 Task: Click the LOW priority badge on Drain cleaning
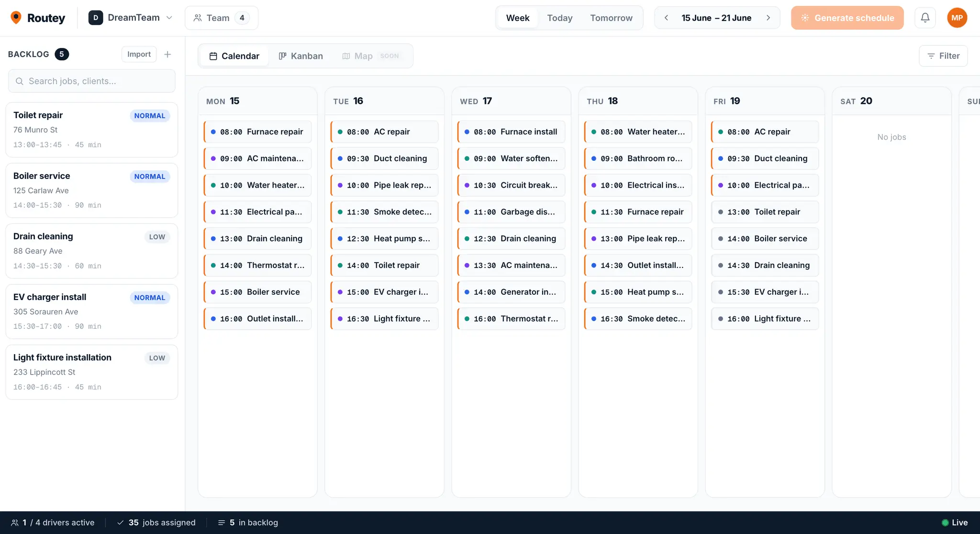pos(157,237)
